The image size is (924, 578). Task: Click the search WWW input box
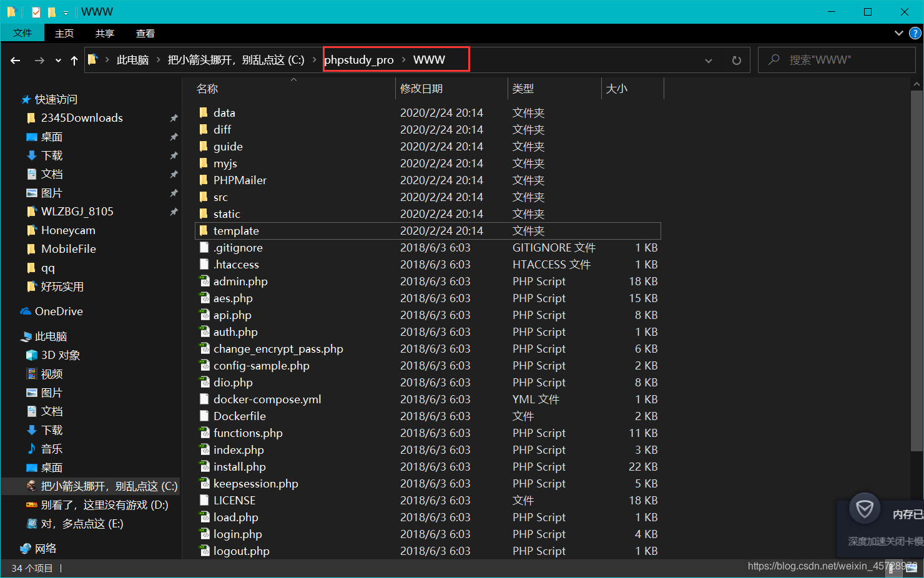point(837,60)
